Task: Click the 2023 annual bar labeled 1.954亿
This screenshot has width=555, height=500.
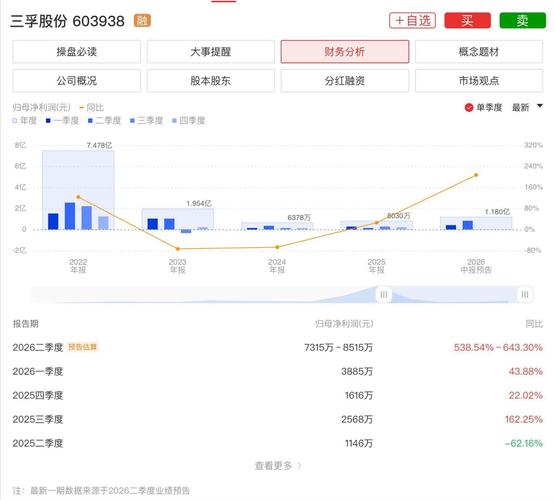Action: [178, 219]
